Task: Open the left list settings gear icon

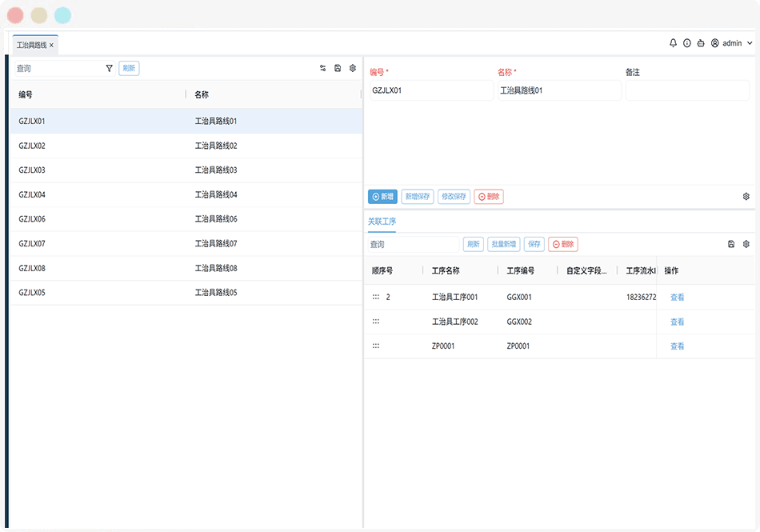Action: pos(353,68)
